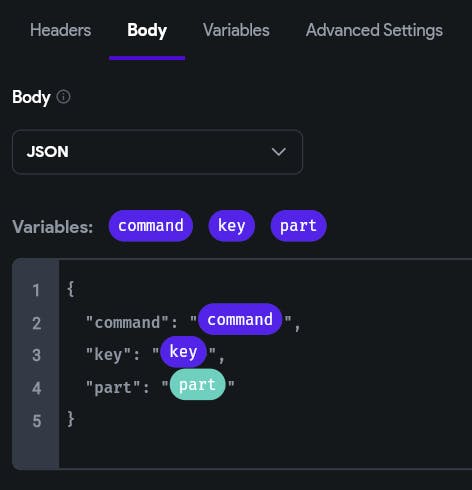Select key variable pill in line 3
This screenshot has height=490, width=472.
pyautogui.click(x=183, y=352)
